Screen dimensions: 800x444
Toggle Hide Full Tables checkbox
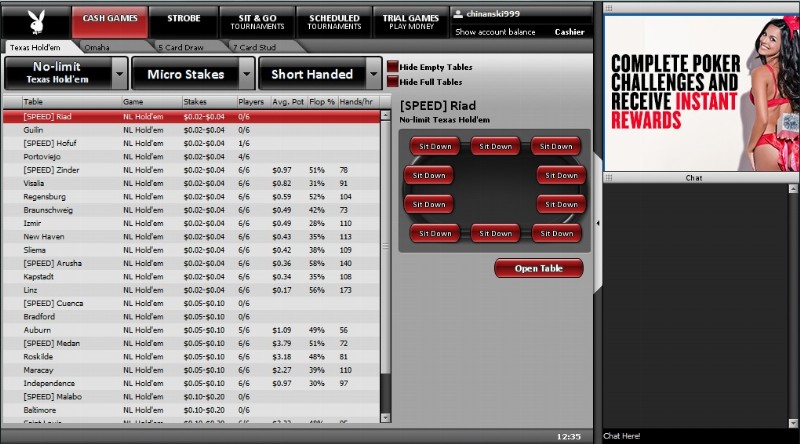392,82
